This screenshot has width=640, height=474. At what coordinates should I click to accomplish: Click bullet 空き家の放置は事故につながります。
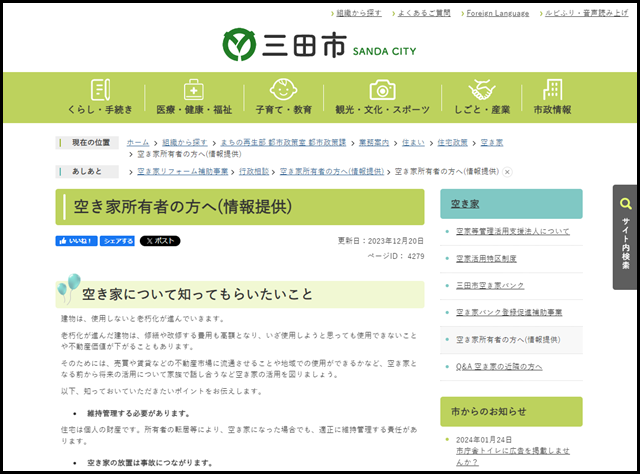click(x=150, y=463)
